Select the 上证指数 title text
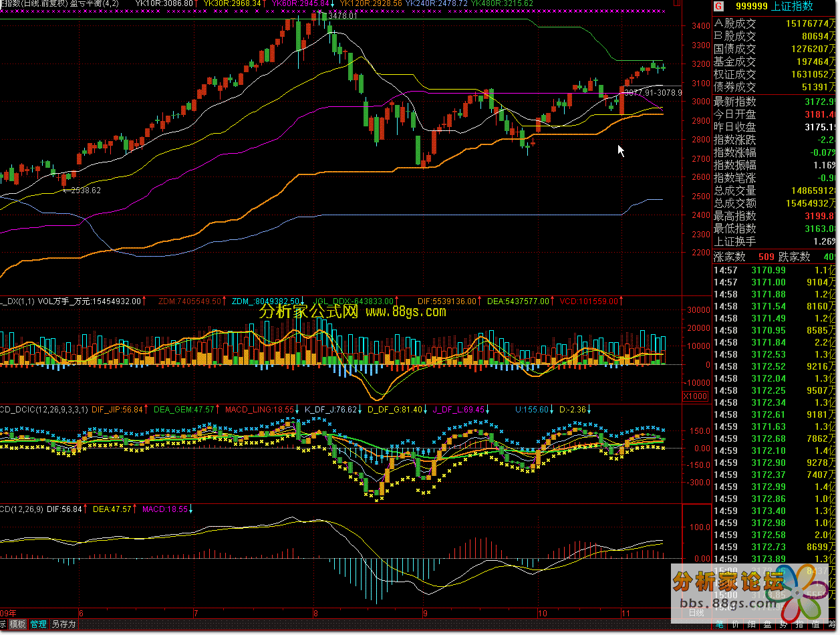The image size is (840, 635). tap(793, 6)
